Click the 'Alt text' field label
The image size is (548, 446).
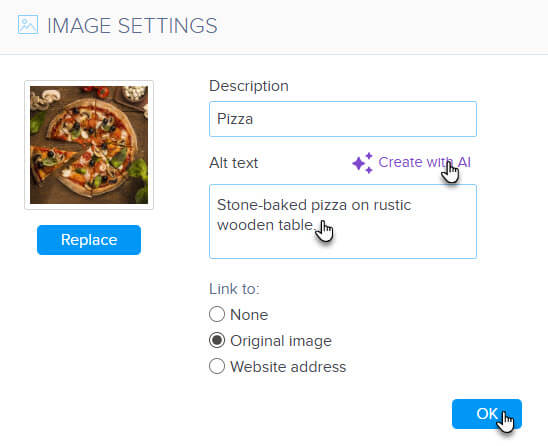(233, 163)
